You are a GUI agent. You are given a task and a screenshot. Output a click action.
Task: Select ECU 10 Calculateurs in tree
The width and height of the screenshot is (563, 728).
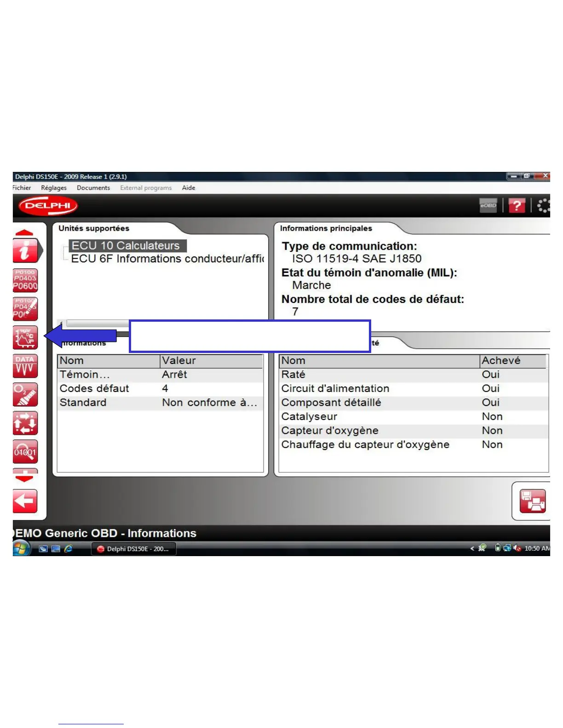[127, 245]
